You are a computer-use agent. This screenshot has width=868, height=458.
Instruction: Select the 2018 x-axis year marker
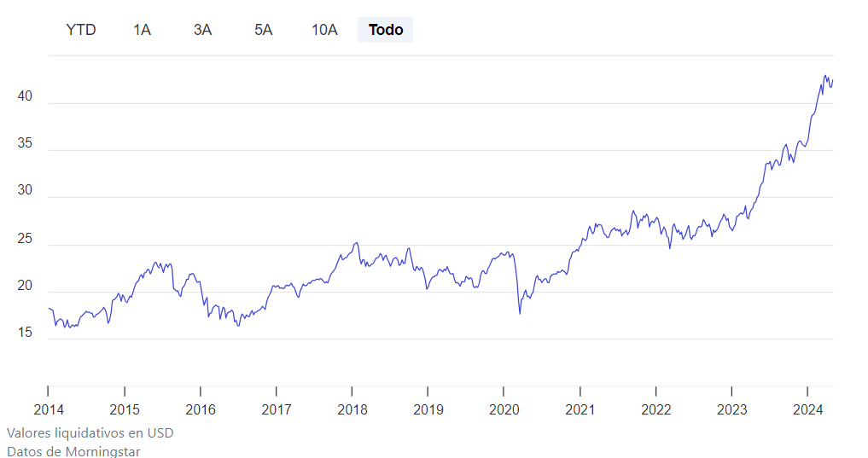point(352,409)
